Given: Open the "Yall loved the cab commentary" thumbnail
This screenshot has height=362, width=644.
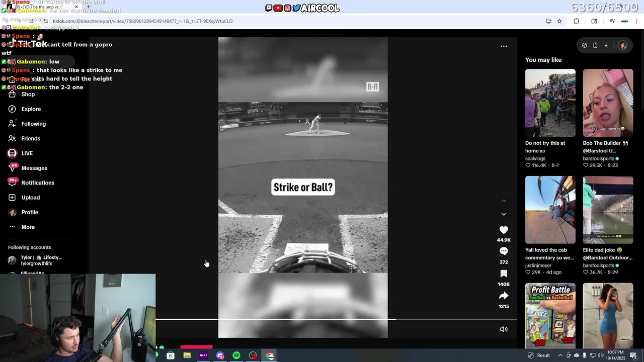Looking at the screenshot, I should [550, 210].
